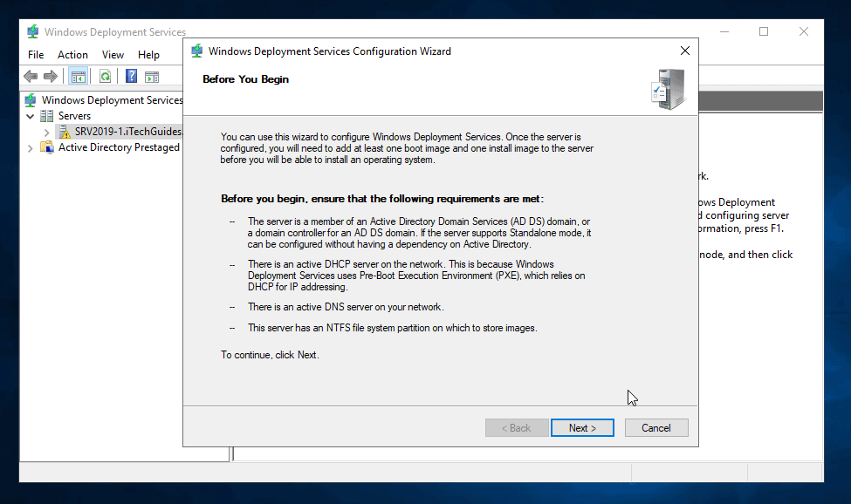Toggle the Show/Hide Console Tree toolbar icon
Screen dimensions: 851x504
tap(78, 76)
